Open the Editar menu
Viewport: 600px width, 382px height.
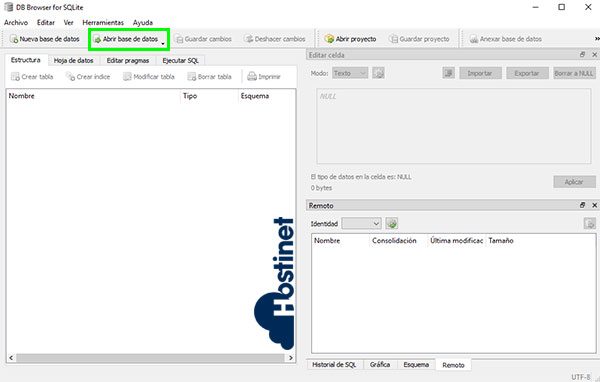(46, 23)
